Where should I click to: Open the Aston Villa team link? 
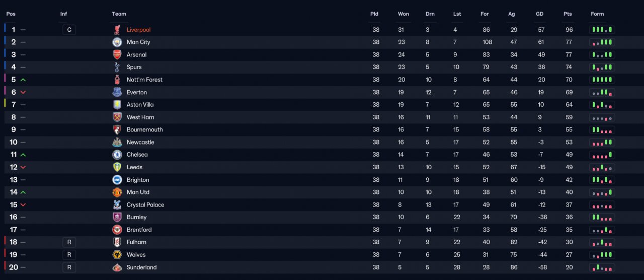[x=140, y=105]
